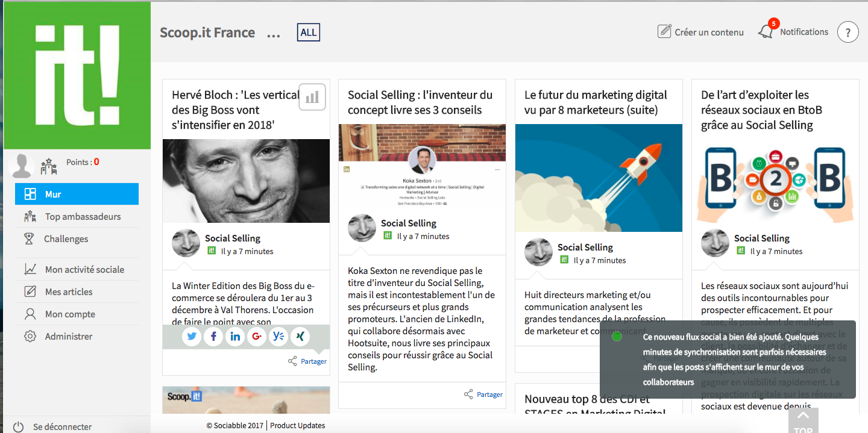The image size is (868, 433).
Task: Click Social Selling avatar on BtoB card
Action: pos(715,243)
